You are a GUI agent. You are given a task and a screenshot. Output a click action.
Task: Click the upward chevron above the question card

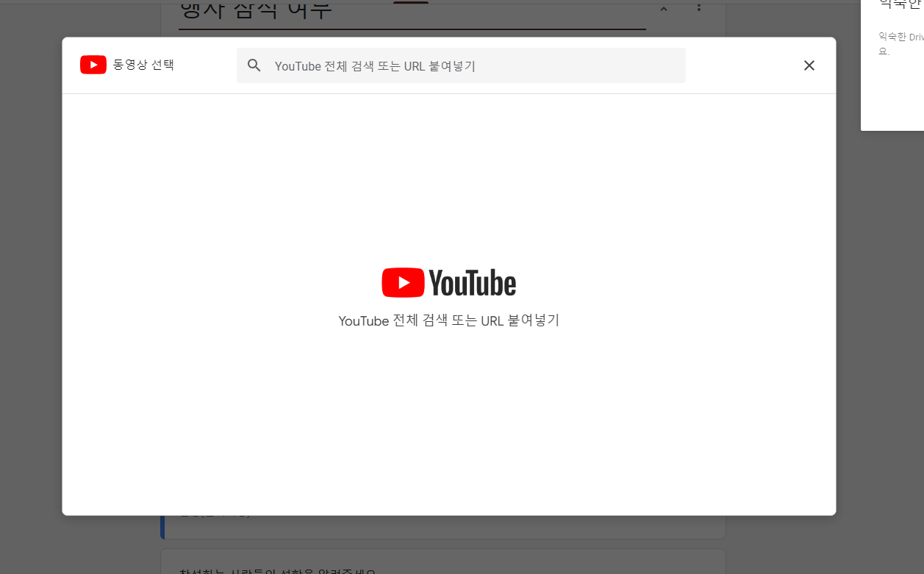click(663, 9)
